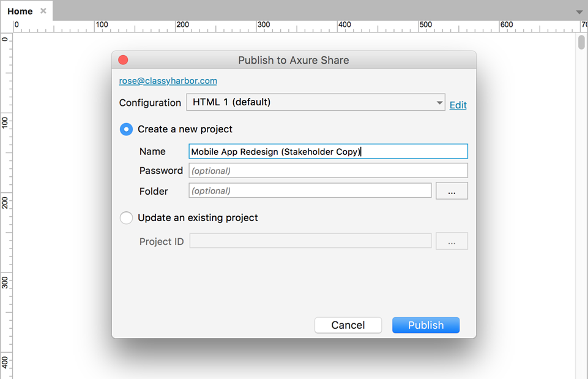Browse folders with the ellipsis button
The height and width of the screenshot is (379, 588).
click(452, 190)
